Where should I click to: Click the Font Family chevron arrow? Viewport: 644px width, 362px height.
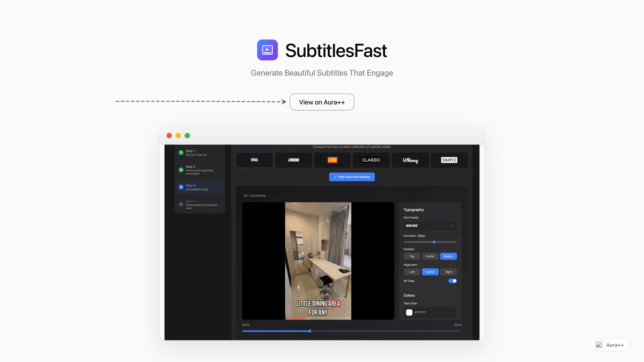pyautogui.click(x=452, y=226)
